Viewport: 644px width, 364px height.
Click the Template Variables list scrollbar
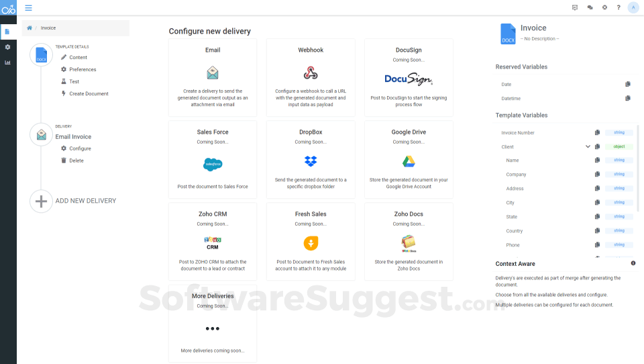638,168
